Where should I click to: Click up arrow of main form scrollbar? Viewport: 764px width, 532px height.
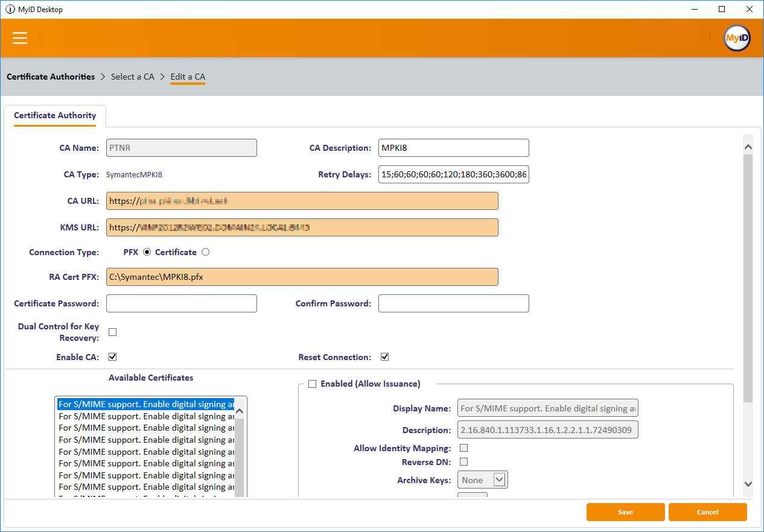[x=748, y=147]
